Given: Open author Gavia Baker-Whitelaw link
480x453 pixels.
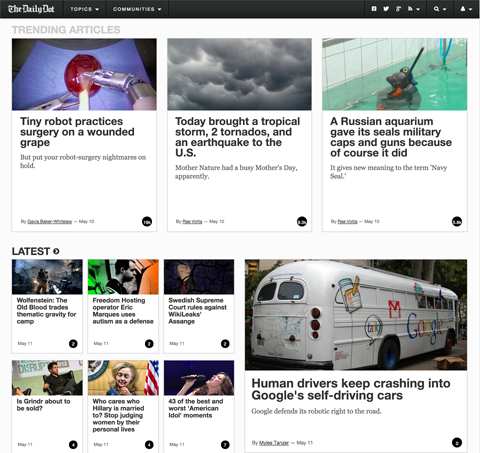Looking at the screenshot, I should coord(50,221).
